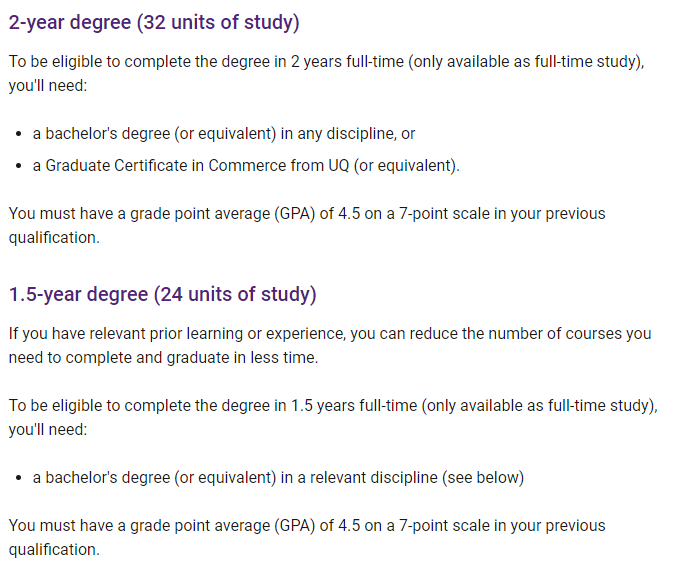Viewport: 692px width, 563px height.
Task: Click the Graduate Certificate in Commerce from UQ bullet
Action: 246,165
